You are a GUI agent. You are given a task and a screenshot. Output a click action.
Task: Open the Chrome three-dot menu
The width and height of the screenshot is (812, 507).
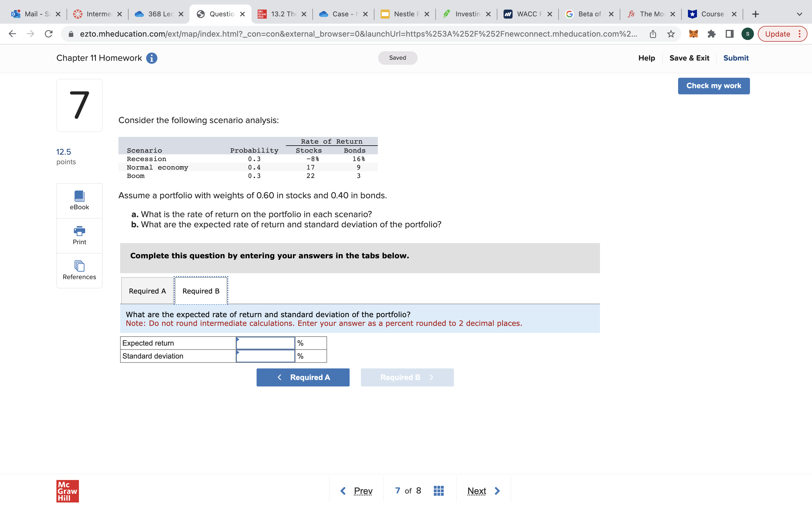(x=801, y=34)
